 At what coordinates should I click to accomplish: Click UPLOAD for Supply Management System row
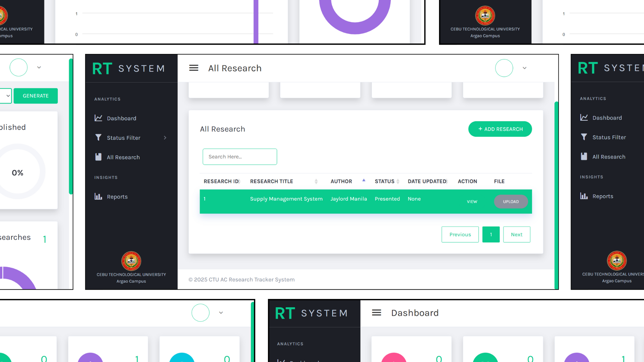[x=511, y=201]
